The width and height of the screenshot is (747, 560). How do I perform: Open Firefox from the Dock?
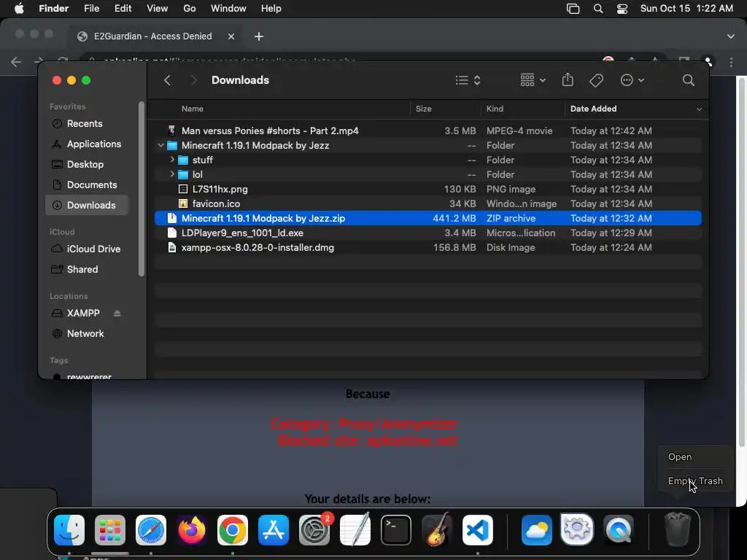(x=192, y=529)
